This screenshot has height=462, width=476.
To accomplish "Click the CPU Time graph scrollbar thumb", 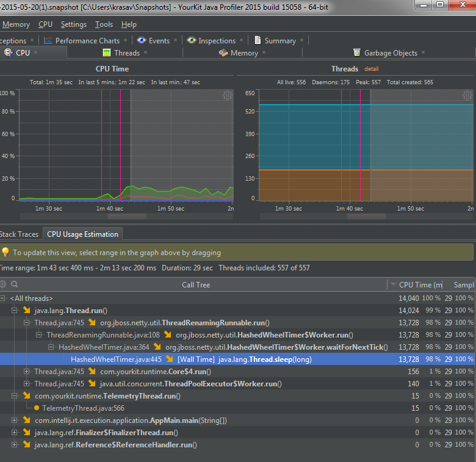I will pyautogui.click(x=127, y=217).
